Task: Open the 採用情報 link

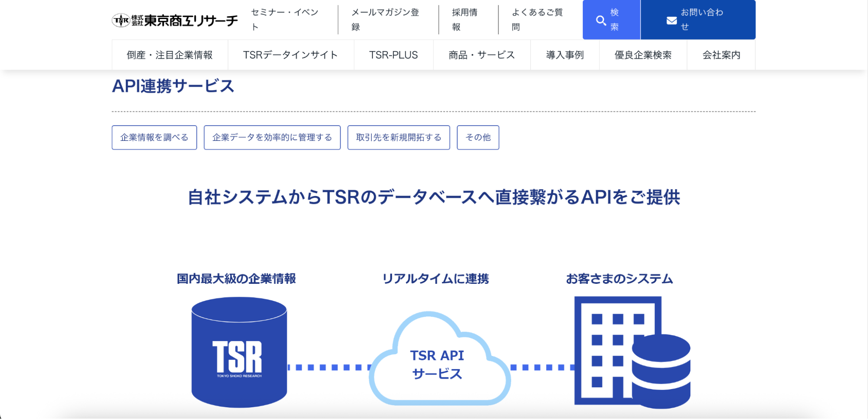Action: (x=465, y=20)
